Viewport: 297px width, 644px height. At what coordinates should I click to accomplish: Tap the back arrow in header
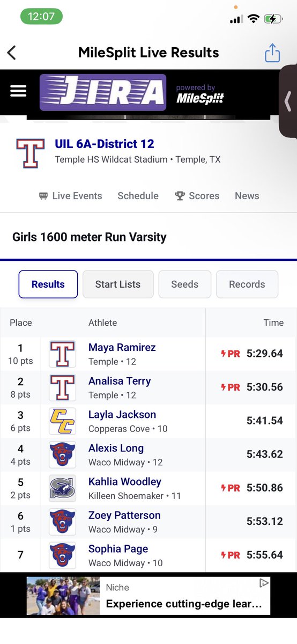[11, 53]
